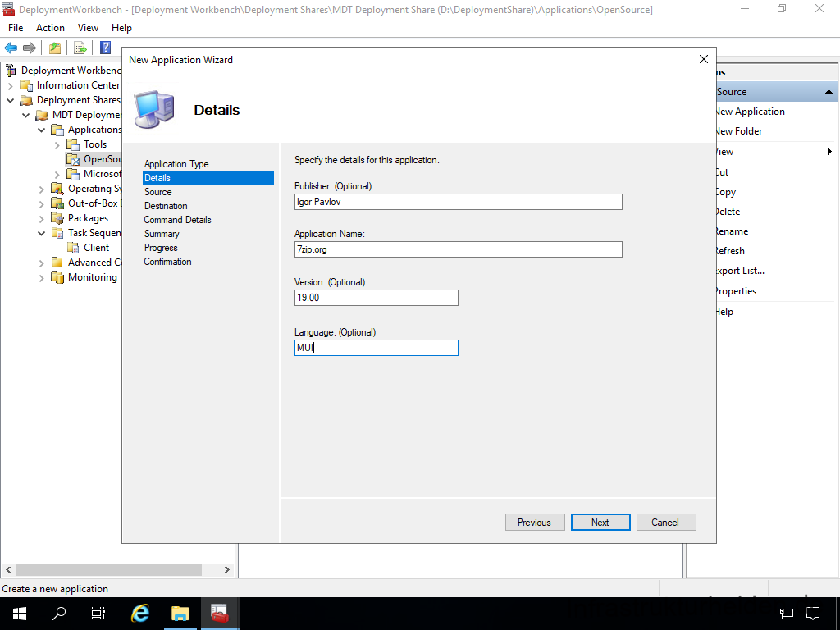Launch Internet Explorer from taskbar
The height and width of the screenshot is (630, 840).
point(139,614)
